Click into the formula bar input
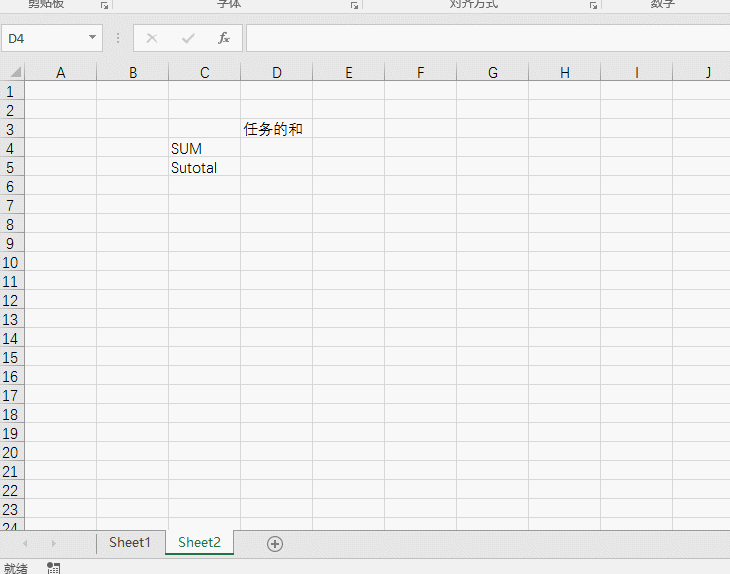Viewport: 730px width, 574px height. (x=488, y=38)
